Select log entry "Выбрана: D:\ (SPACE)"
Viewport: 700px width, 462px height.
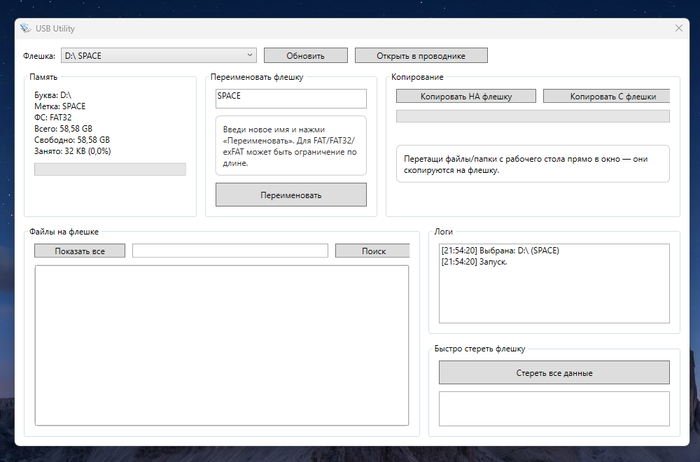coord(500,250)
